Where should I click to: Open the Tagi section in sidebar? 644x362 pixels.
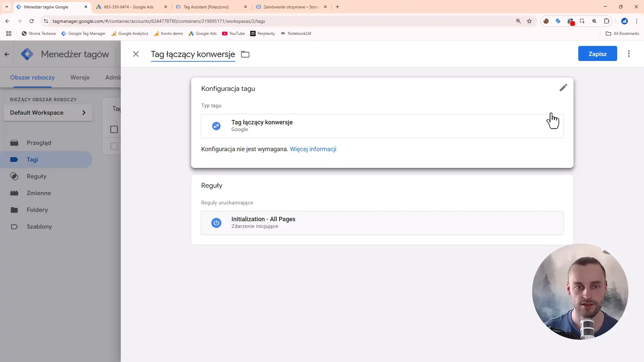pos(46,160)
